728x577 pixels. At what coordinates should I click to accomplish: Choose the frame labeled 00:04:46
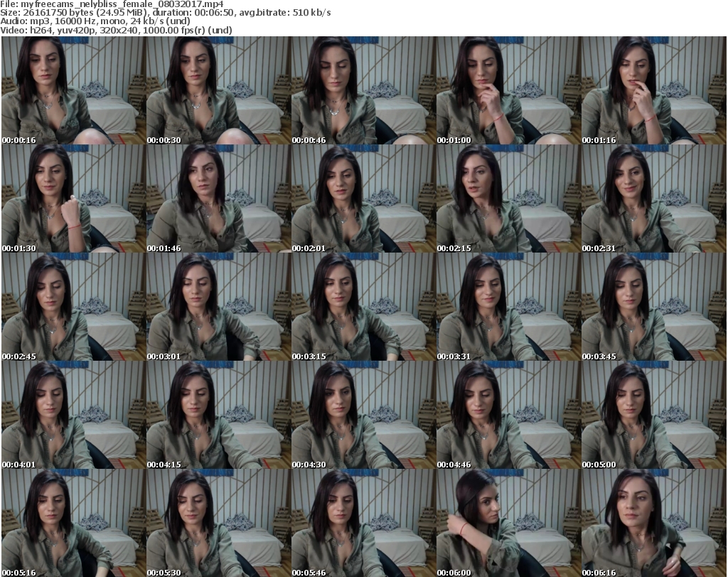click(508, 415)
